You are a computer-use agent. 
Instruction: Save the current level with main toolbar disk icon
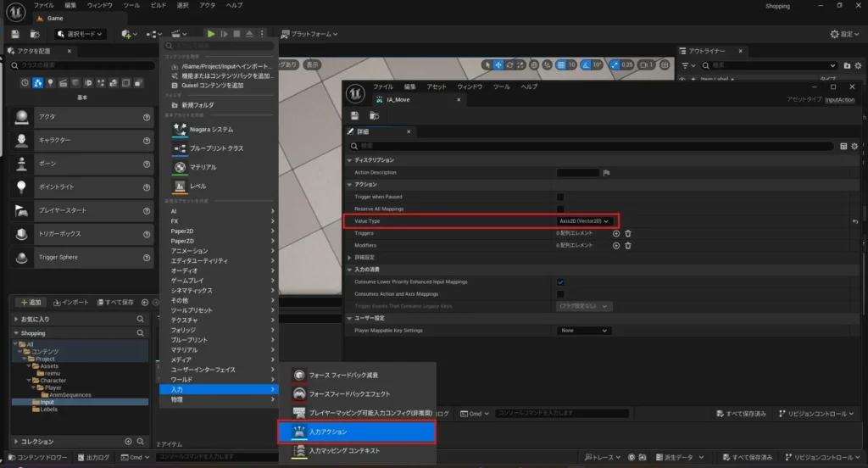[15, 35]
